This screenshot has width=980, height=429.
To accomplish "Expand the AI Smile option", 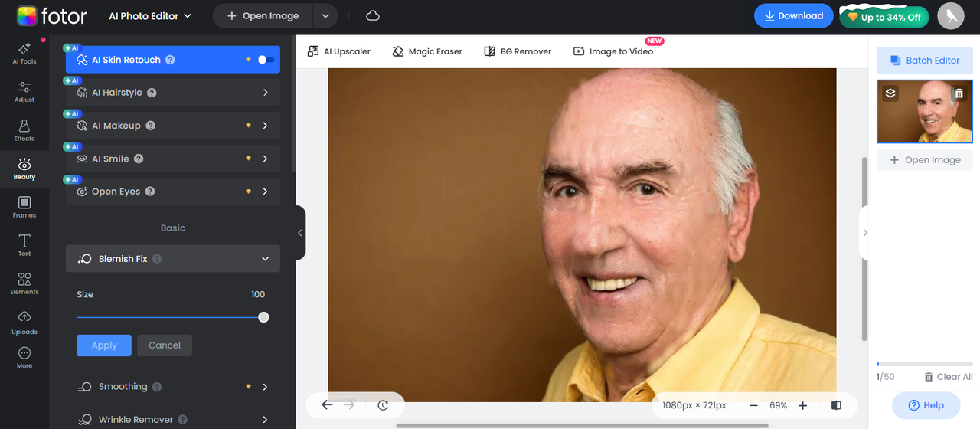I will pos(266,159).
